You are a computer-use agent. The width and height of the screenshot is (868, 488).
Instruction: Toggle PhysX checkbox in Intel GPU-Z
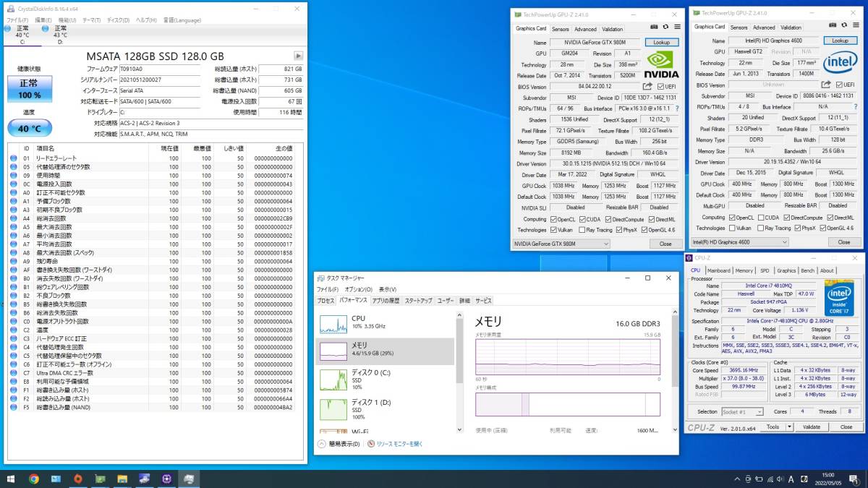coord(798,228)
